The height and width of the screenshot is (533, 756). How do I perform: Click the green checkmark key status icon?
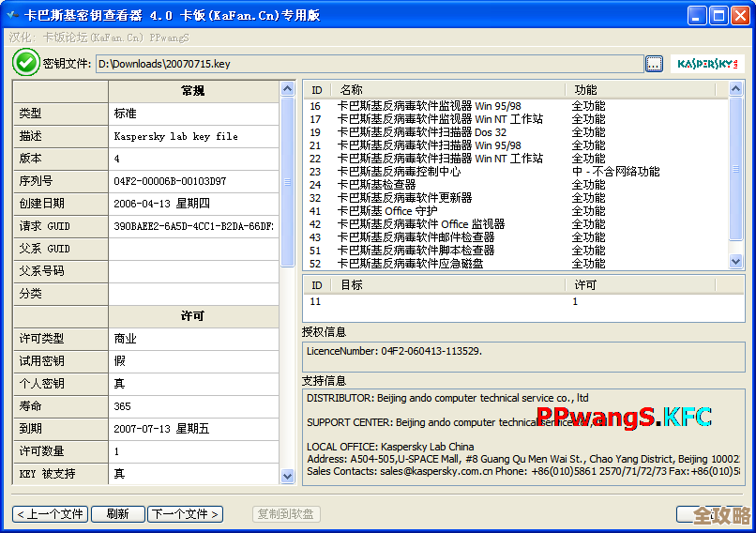coord(25,63)
